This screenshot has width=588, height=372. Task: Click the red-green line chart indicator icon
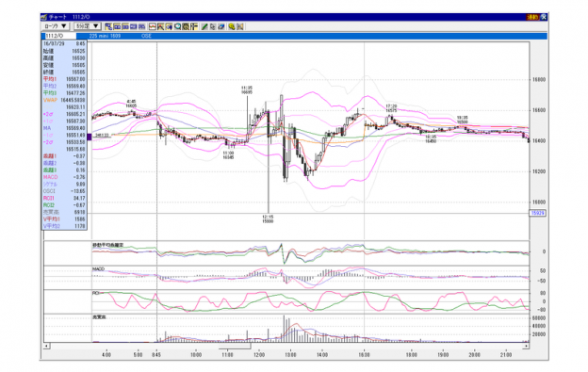click(x=153, y=26)
